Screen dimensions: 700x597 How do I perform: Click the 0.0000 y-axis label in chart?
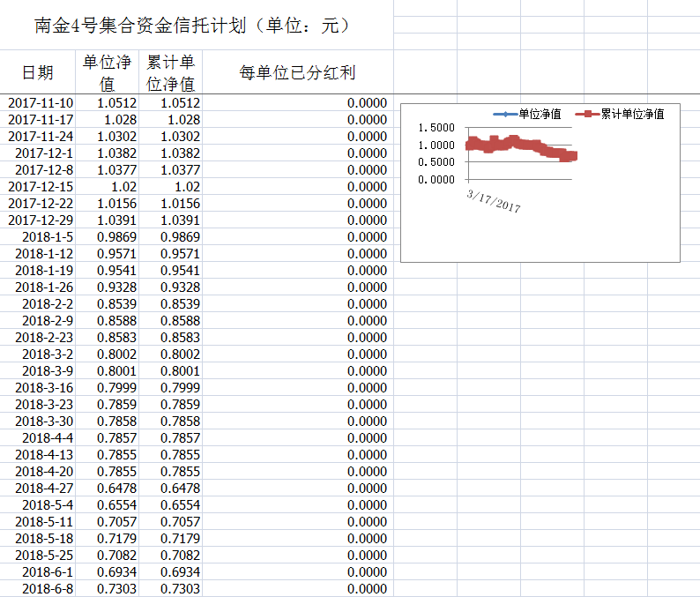pos(435,179)
